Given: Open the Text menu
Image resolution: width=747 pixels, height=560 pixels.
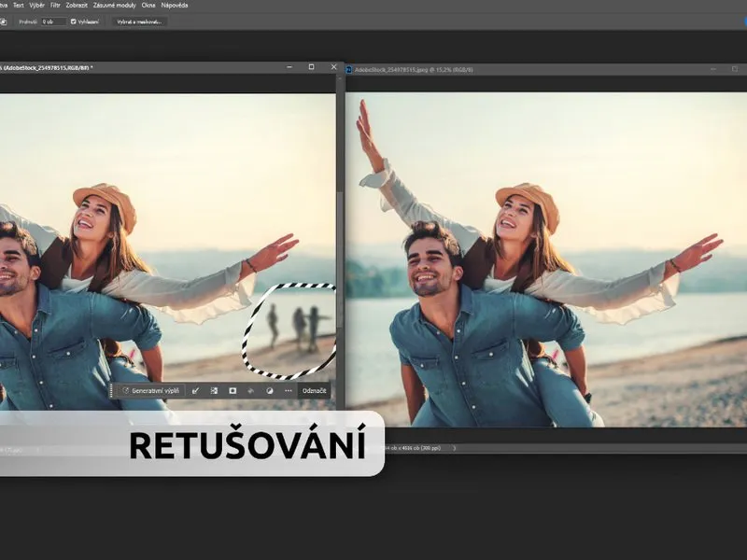Looking at the screenshot, I should click(x=19, y=6).
